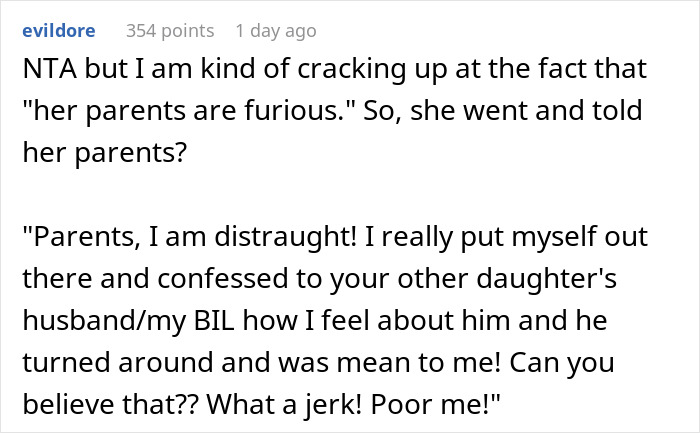
Task: Open the 1 day ago timestamp permalink
Action: 276,31
